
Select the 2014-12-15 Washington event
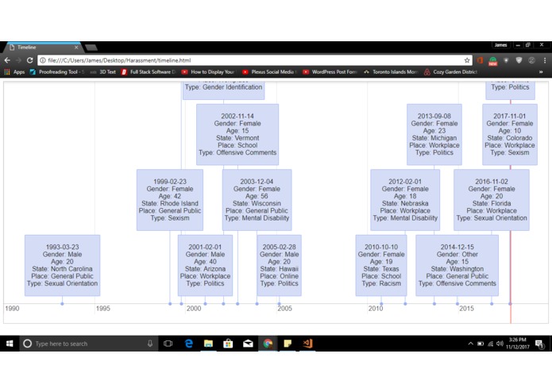pyautogui.click(x=457, y=266)
